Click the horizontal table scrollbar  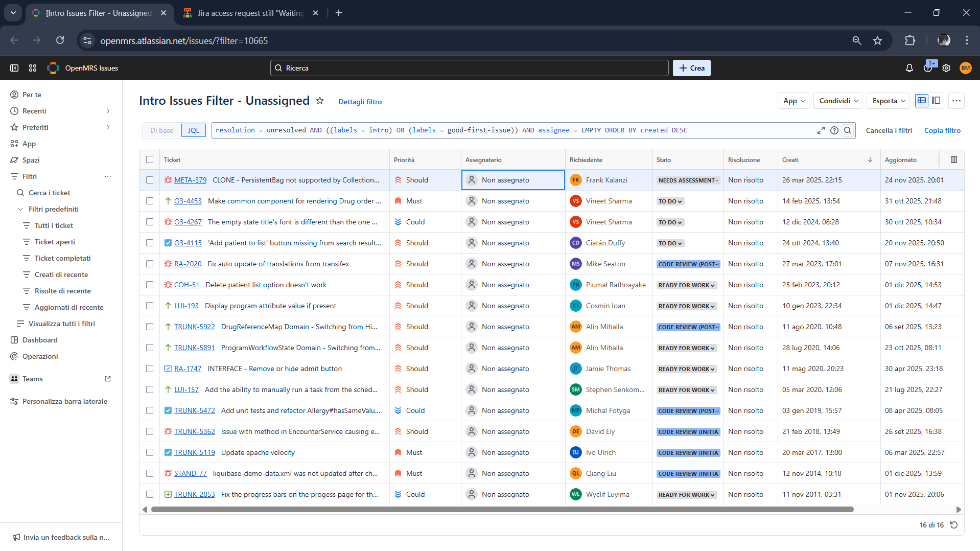502,509
